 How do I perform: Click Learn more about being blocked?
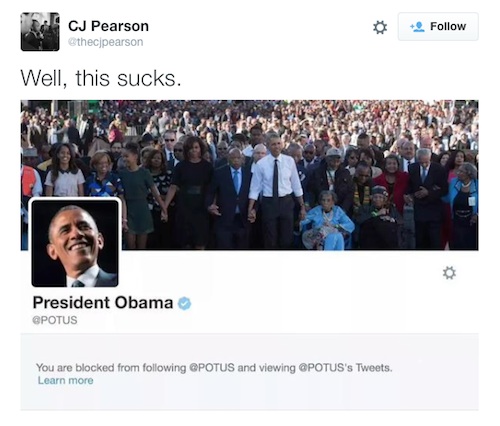65,380
